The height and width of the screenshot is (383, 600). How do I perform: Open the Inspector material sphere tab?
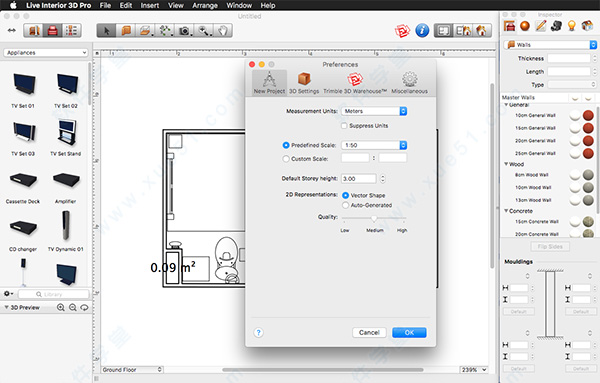click(525, 26)
